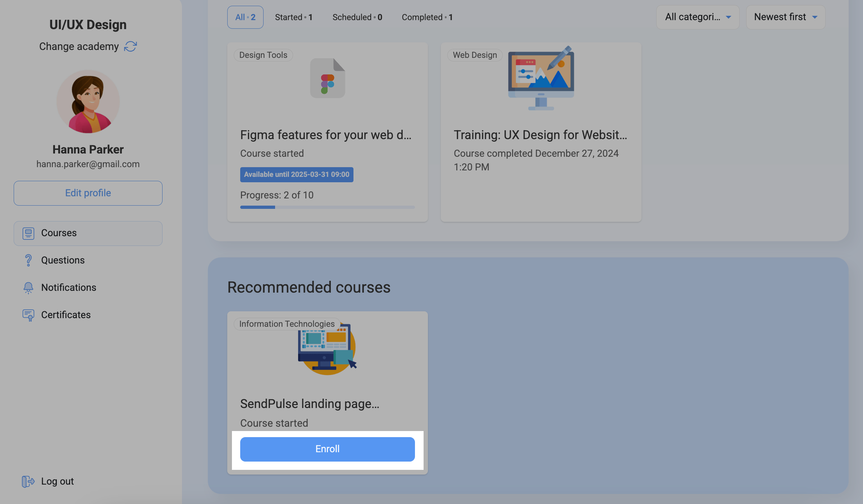Click the Notifications bell icon
Image resolution: width=863 pixels, height=504 pixels.
[x=28, y=288]
